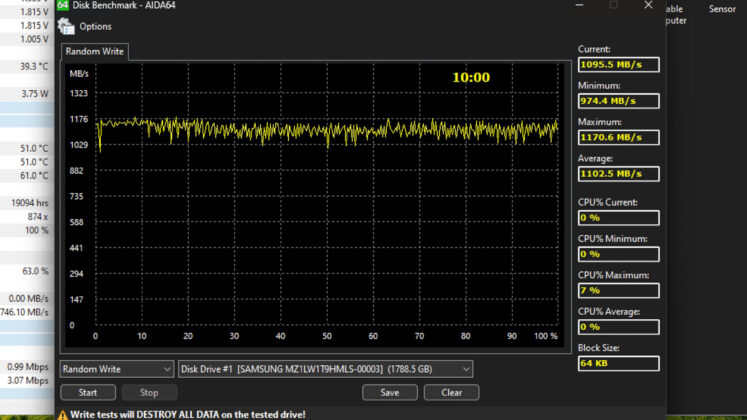The image size is (747, 420).
Task: Click the benchmark graph area
Action: coord(315,205)
